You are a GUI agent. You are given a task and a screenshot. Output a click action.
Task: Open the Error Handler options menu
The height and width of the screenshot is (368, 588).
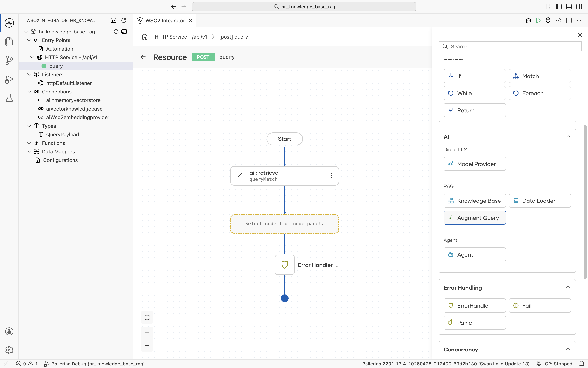tap(337, 265)
